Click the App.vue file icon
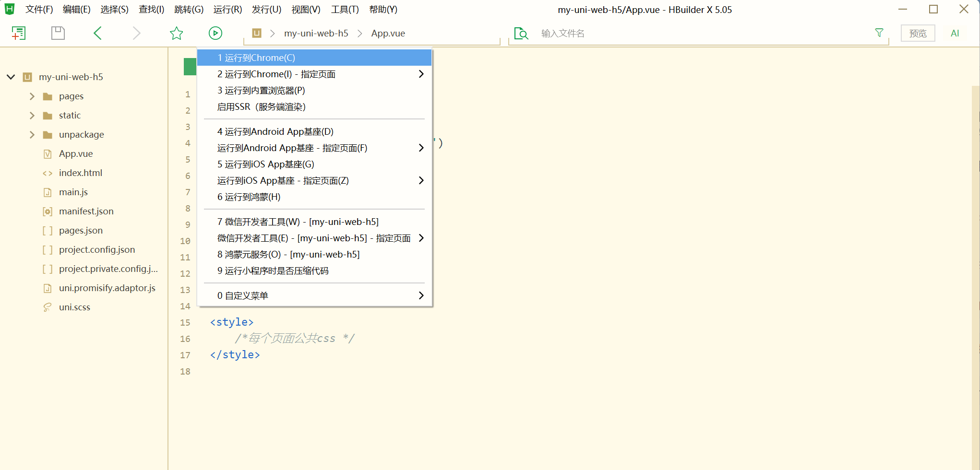Screen dimensions: 980x470 pyautogui.click(x=48, y=154)
